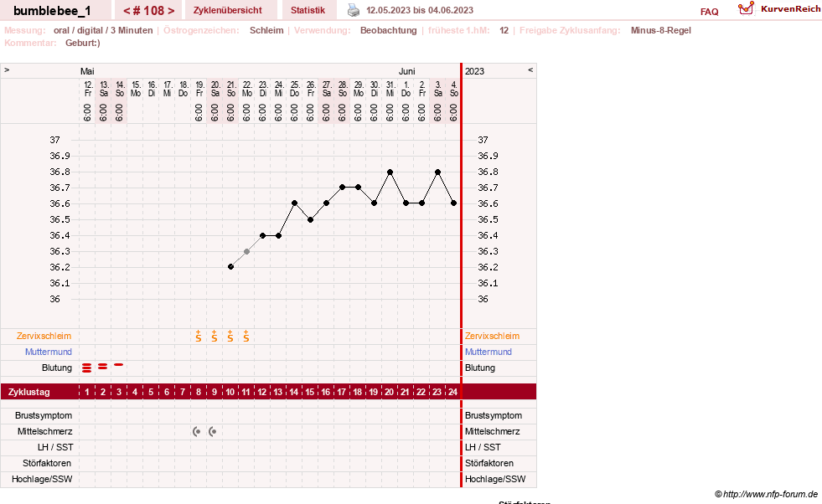Click the cervical mucus S+ symbol on 19. Fr
Image resolution: width=822 pixels, height=504 pixels.
coord(198,336)
